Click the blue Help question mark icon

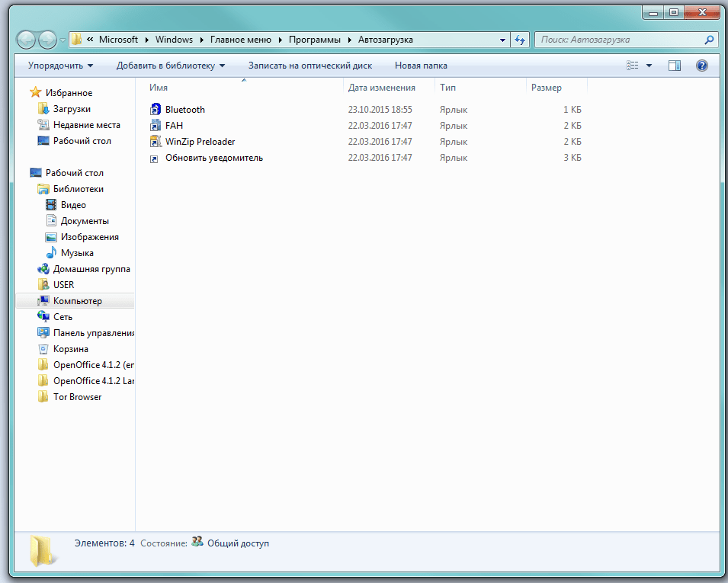[702, 66]
